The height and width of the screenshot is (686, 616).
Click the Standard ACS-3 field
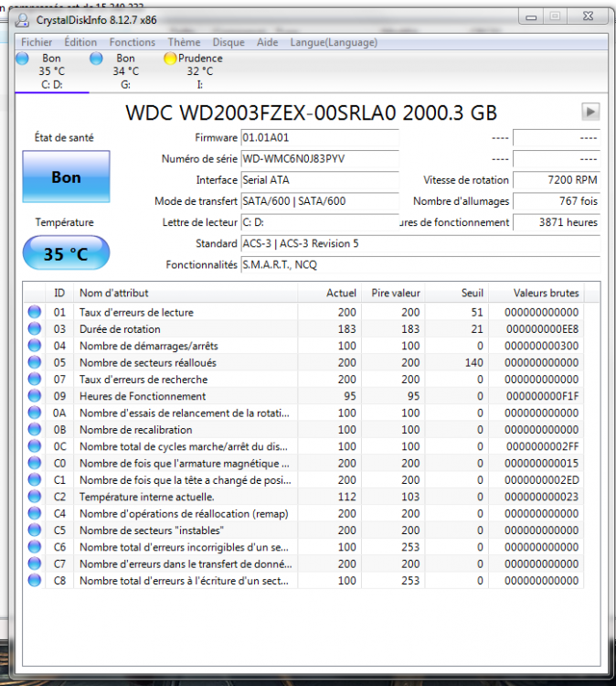[420, 243]
